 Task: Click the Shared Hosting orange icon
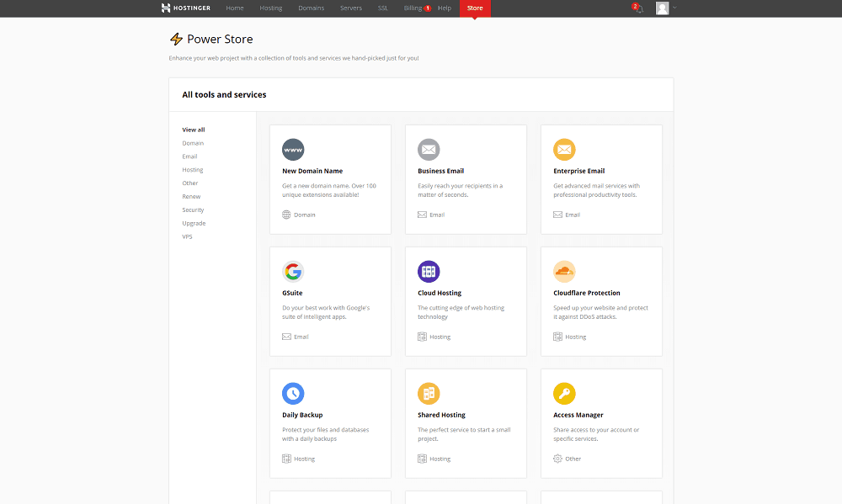[x=429, y=394]
